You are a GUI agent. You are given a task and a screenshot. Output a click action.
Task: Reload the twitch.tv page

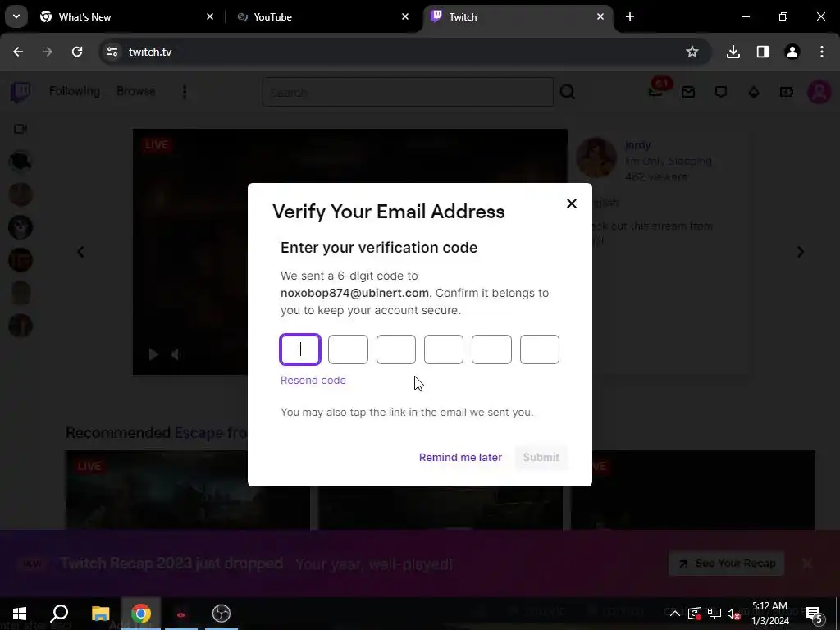pyautogui.click(x=77, y=52)
